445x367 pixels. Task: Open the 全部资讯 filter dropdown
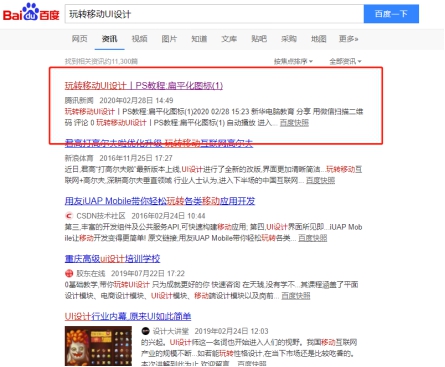click(345, 61)
